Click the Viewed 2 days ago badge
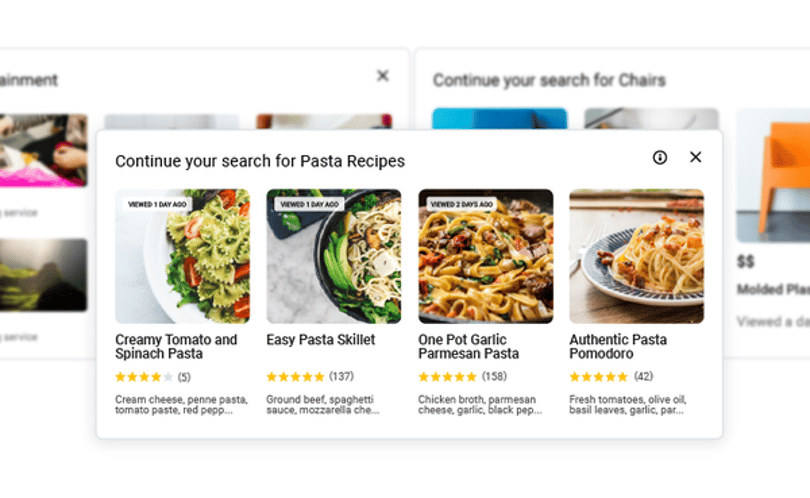810x498 pixels. 462,205
